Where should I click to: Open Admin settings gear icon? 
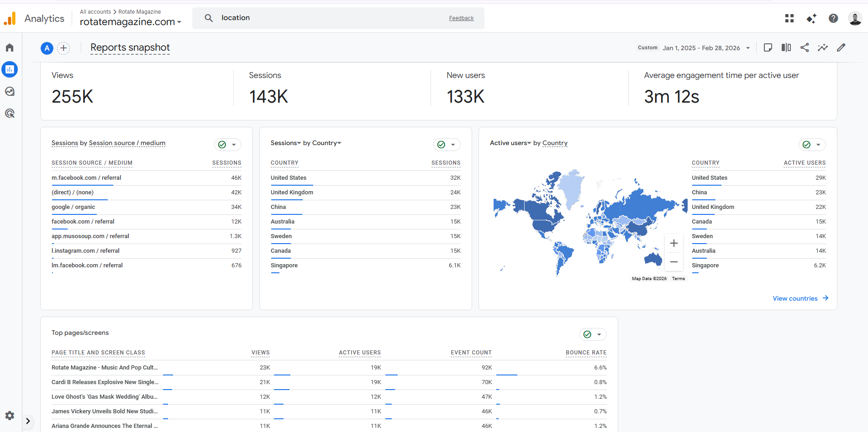[x=10, y=416]
